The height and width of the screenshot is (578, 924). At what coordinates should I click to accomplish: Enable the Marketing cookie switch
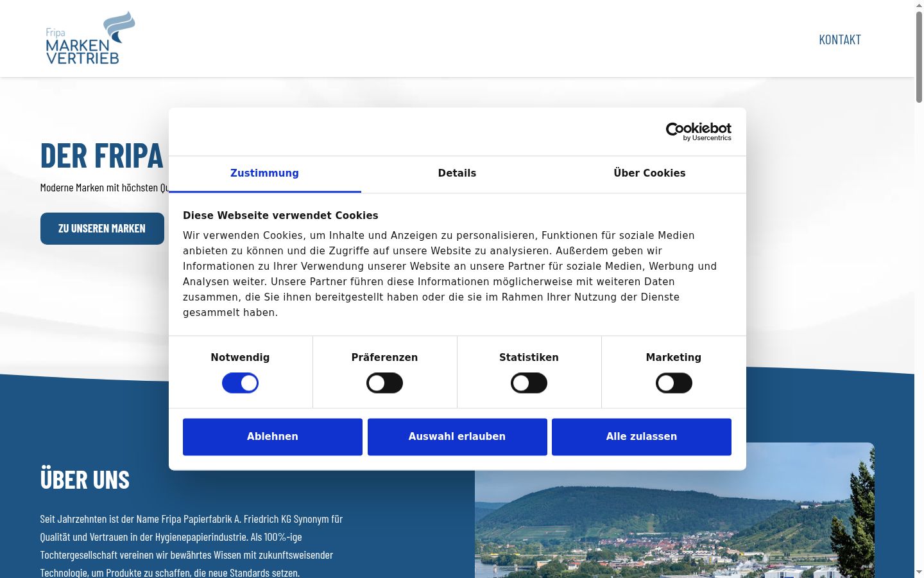coord(674,383)
